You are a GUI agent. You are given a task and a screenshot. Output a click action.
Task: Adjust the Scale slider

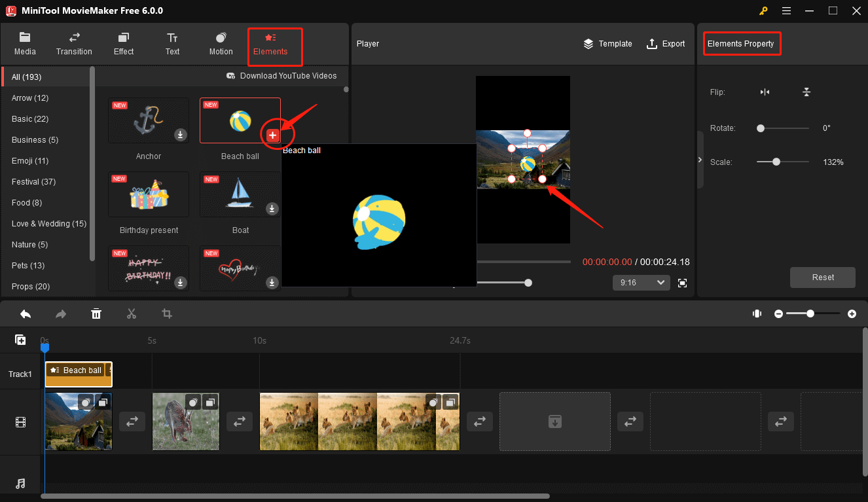[x=776, y=162]
